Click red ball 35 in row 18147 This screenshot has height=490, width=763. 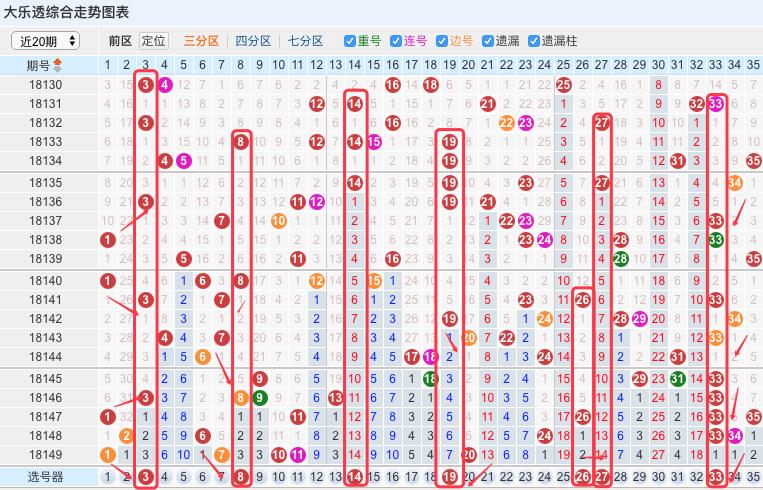point(754,417)
